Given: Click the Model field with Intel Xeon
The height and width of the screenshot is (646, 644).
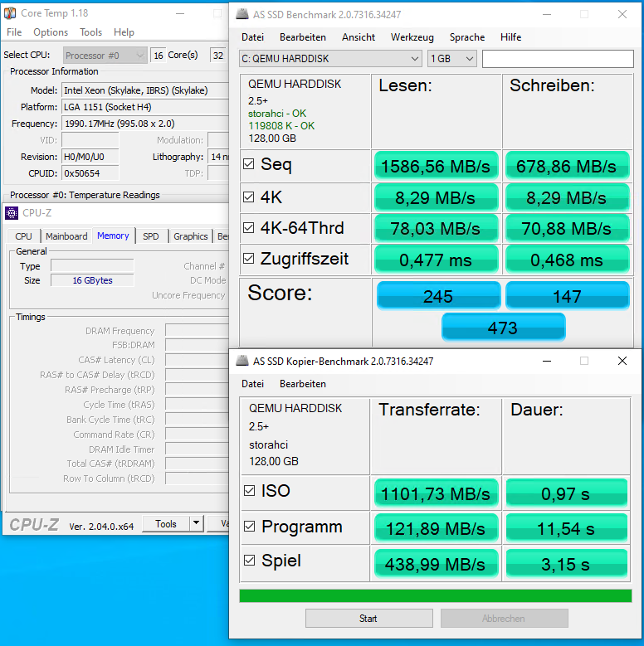Looking at the screenshot, I should coord(145,90).
